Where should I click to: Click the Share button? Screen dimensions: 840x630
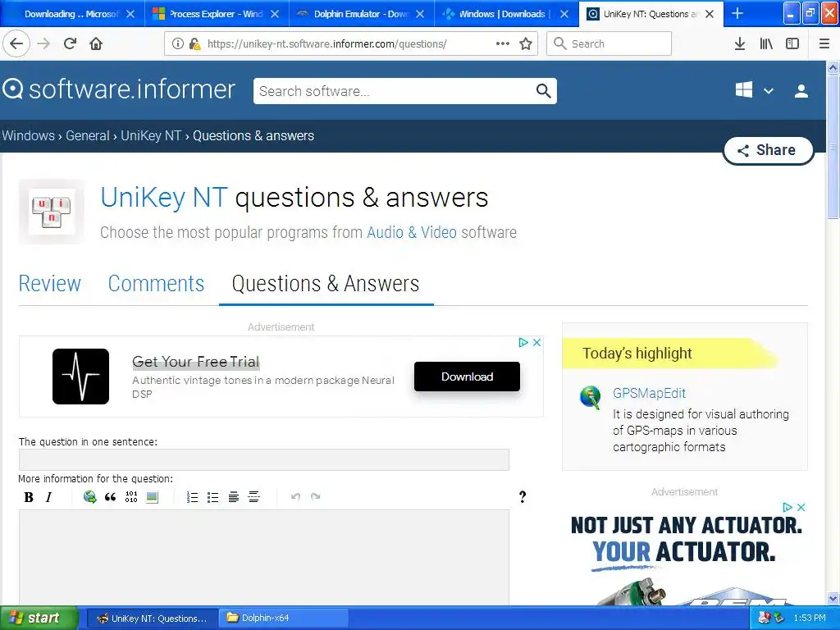[x=768, y=151]
